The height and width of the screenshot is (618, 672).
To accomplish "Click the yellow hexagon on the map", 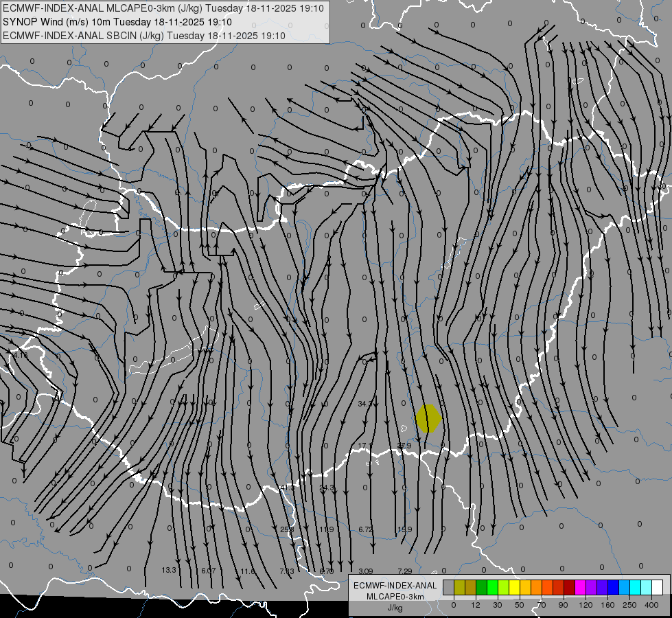I will coord(428,418).
